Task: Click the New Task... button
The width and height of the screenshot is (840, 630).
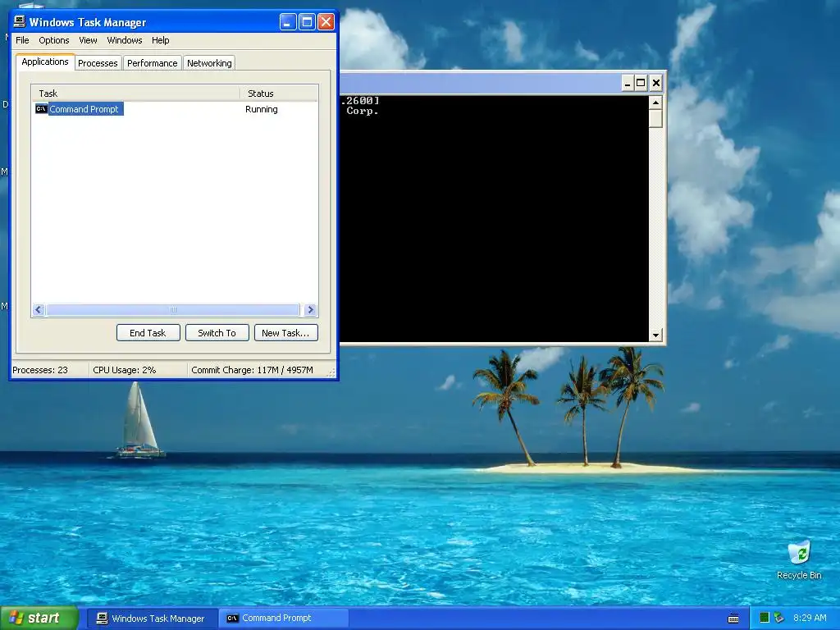Action: (285, 333)
